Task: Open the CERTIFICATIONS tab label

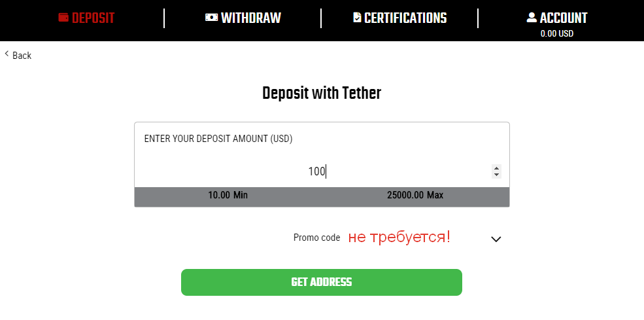Action: (x=405, y=18)
